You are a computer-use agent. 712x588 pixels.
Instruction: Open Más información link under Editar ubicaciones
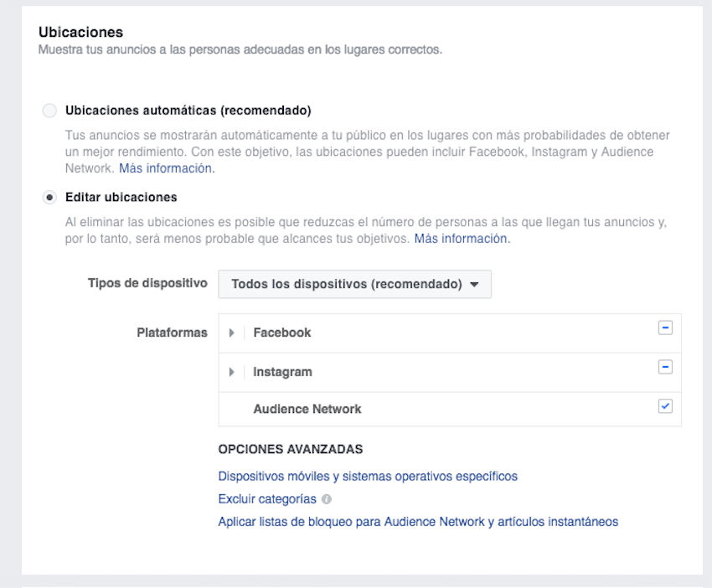point(462,239)
